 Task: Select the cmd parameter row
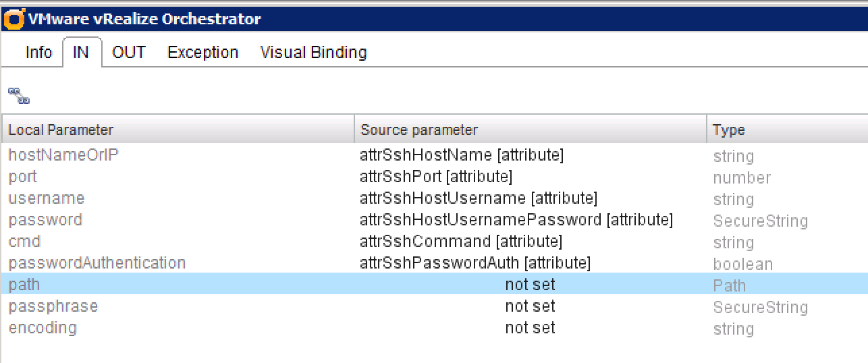pos(25,242)
